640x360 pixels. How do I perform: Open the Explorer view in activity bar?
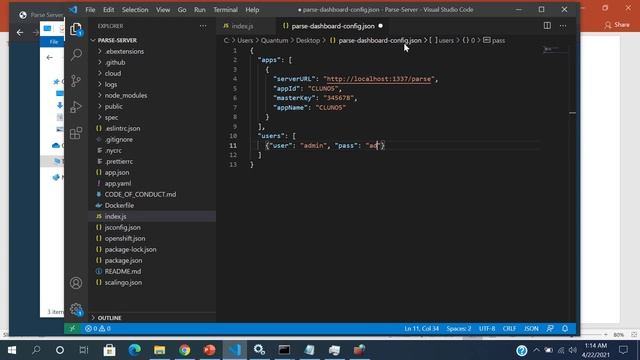coord(76,29)
